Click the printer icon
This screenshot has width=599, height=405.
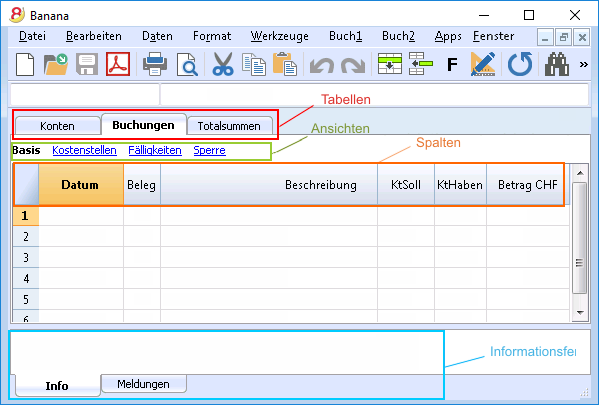(155, 64)
